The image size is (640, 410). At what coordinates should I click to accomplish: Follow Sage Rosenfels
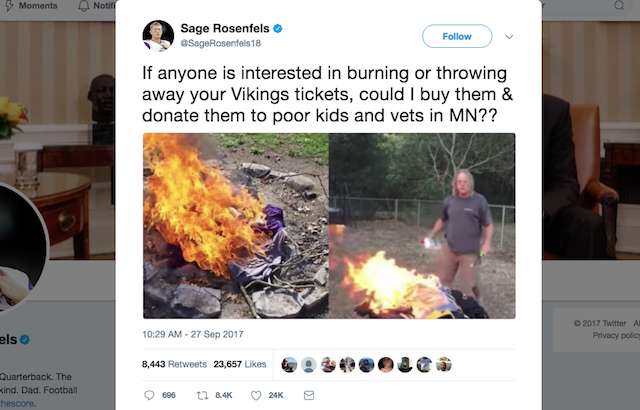coord(457,36)
